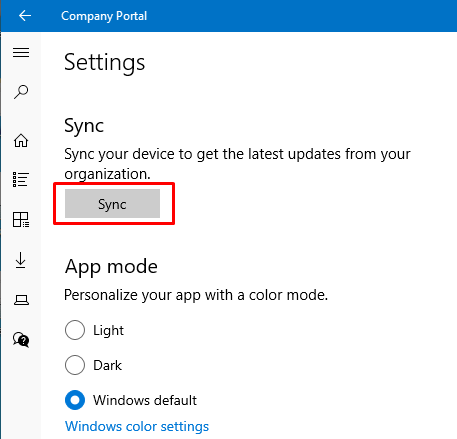Choose the Windows default color mode

[x=131, y=400]
